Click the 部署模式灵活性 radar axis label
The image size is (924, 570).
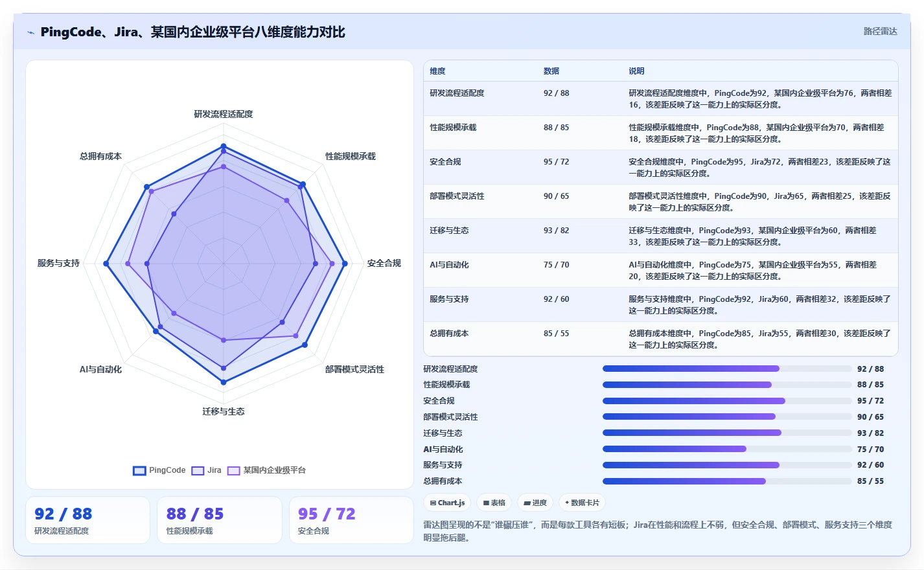(x=354, y=369)
